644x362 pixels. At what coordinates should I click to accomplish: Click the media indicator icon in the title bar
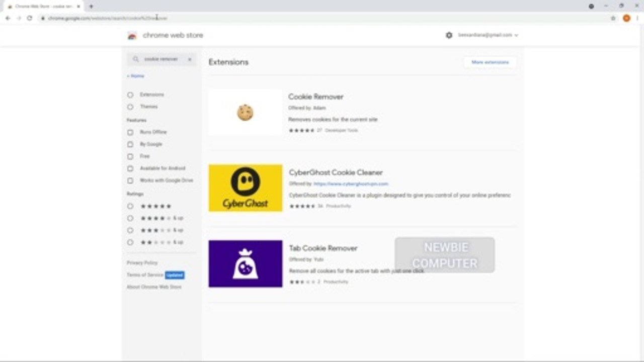591,7
